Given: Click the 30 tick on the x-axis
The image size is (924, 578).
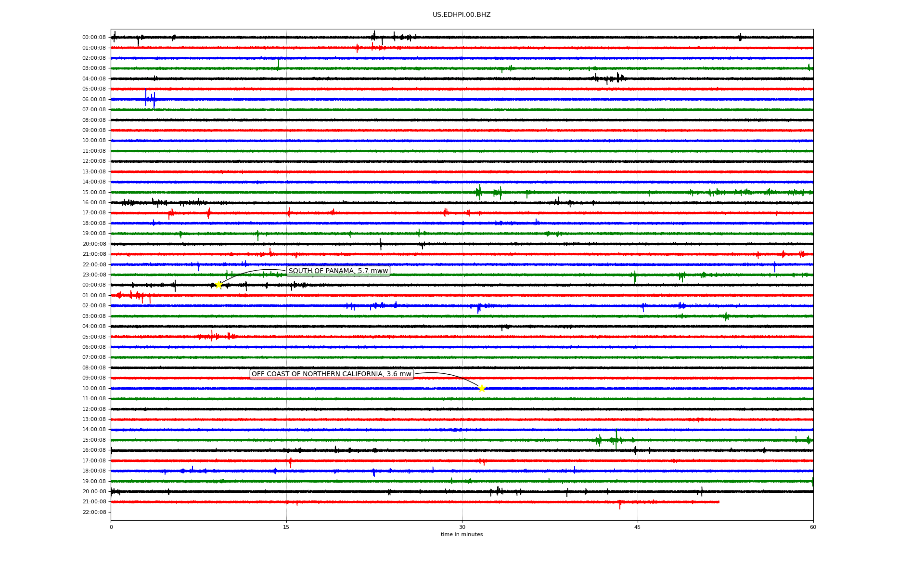Looking at the screenshot, I should pos(462,527).
